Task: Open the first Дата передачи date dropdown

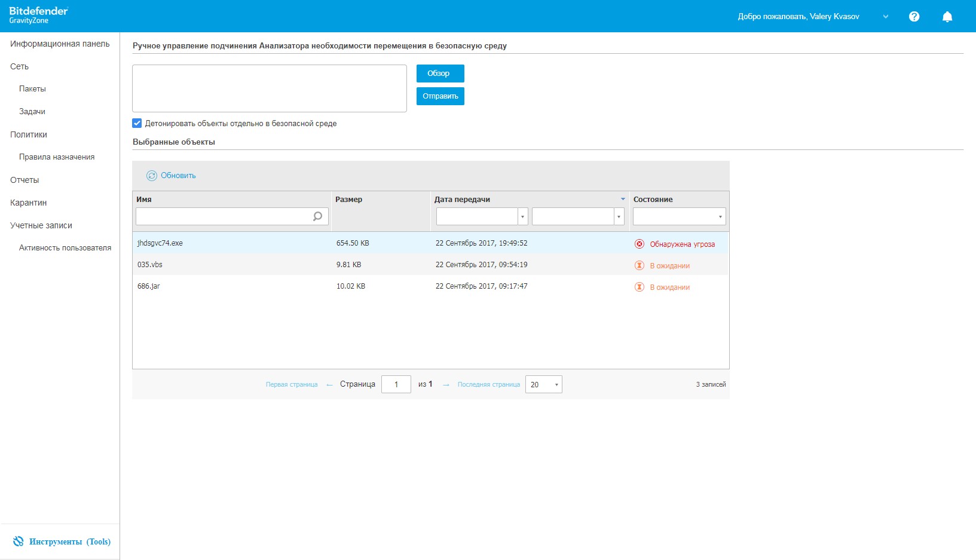Action: 522,216
